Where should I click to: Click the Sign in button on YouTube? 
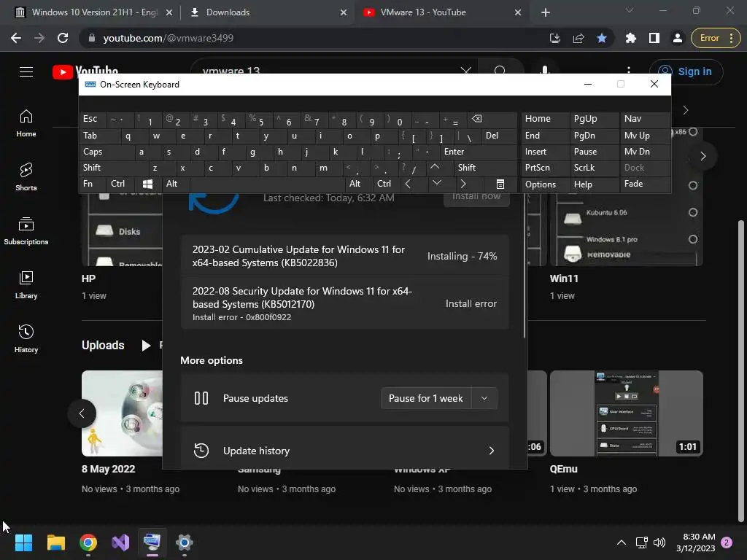686,72
